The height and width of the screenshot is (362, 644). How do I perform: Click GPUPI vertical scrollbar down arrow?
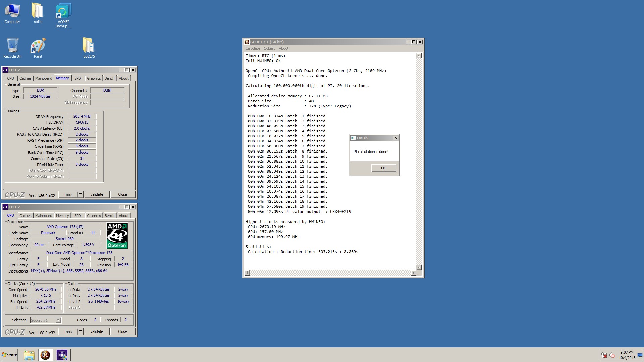[x=419, y=267]
